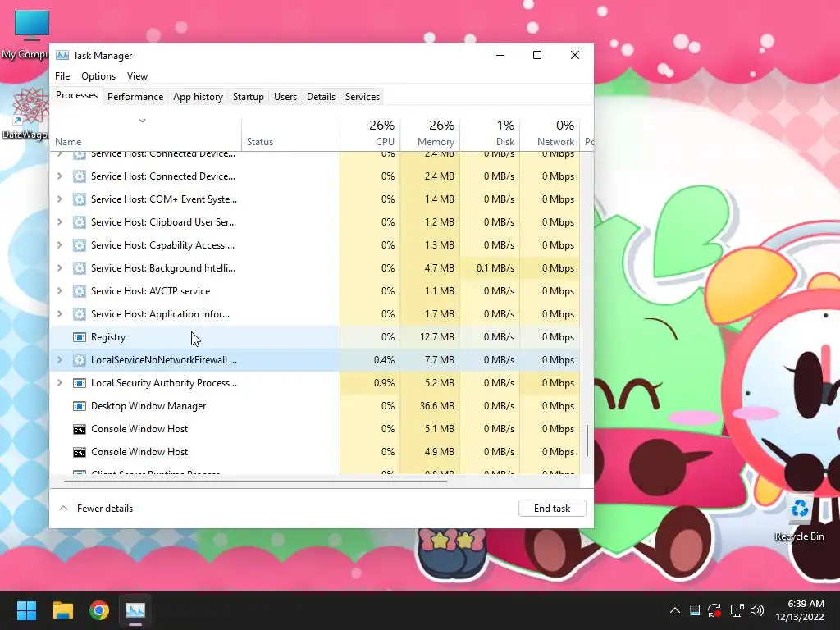Viewport: 840px width, 630px height.
Task: Click the gear icon of Service Host: AVCTP service
Action: 80,291
